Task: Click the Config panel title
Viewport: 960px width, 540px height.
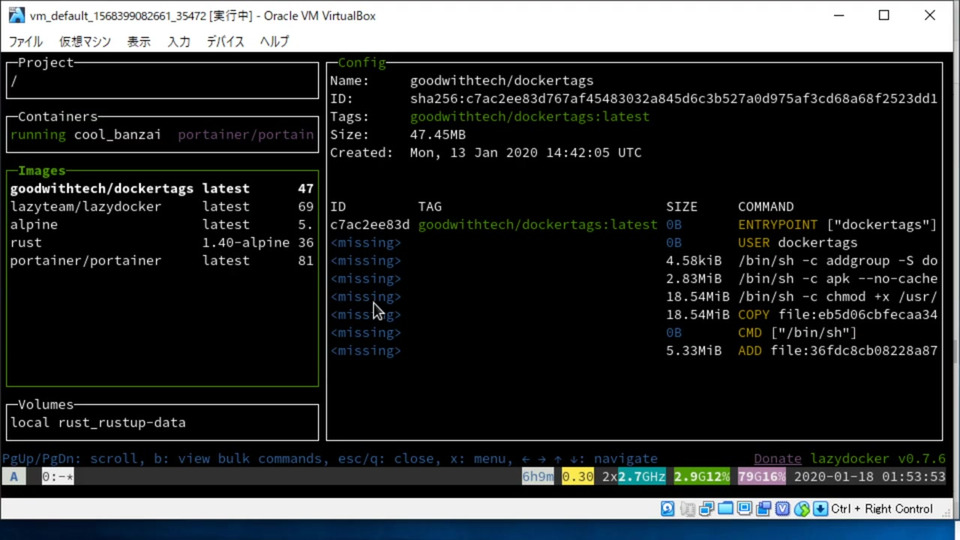Action: click(x=362, y=62)
